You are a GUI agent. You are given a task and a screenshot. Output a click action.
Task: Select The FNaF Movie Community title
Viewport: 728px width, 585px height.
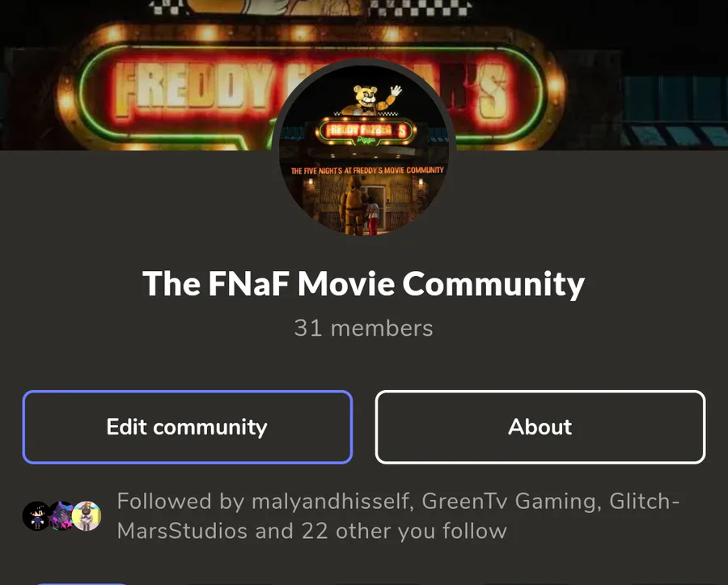363,283
